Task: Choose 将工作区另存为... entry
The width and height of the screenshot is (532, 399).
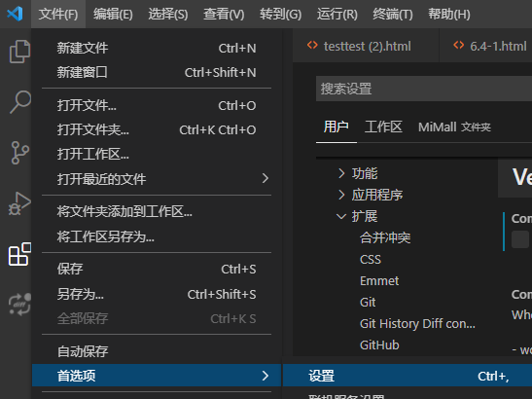Action: point(157,236)
